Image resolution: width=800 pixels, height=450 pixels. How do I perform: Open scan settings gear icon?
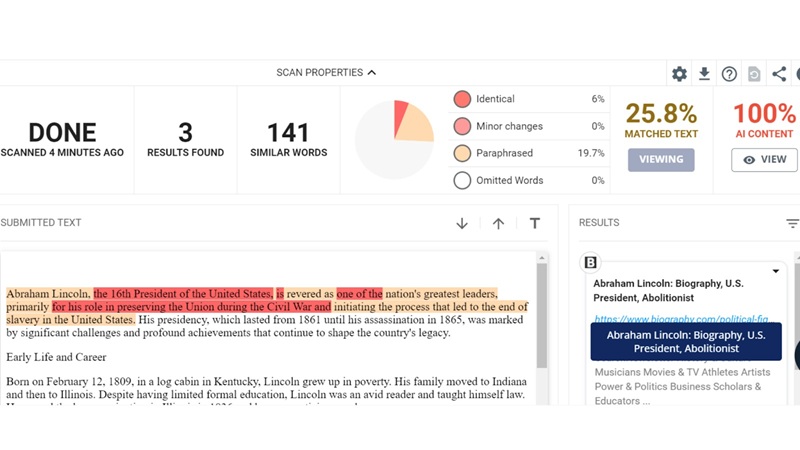pyautogui.click(x=680, y=74)
